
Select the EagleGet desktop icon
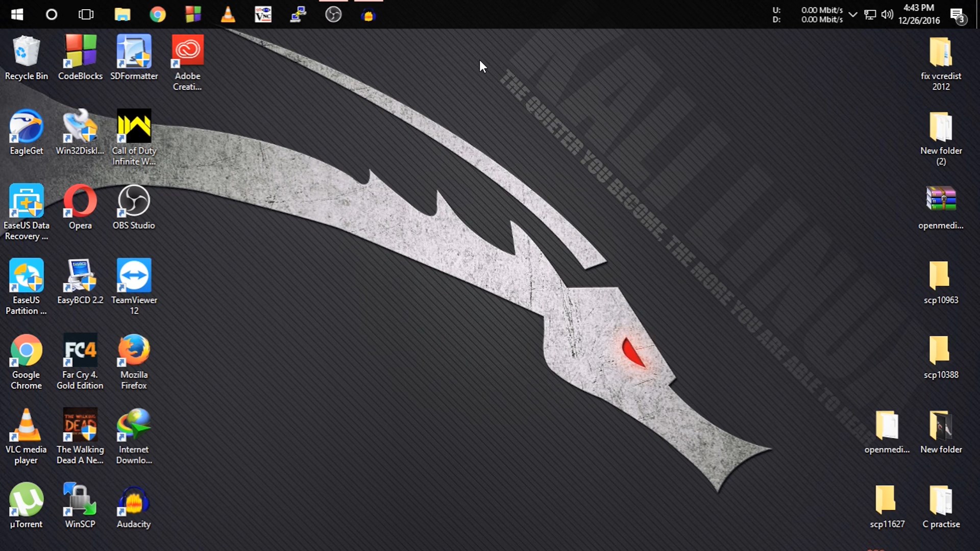click(26, 132)
